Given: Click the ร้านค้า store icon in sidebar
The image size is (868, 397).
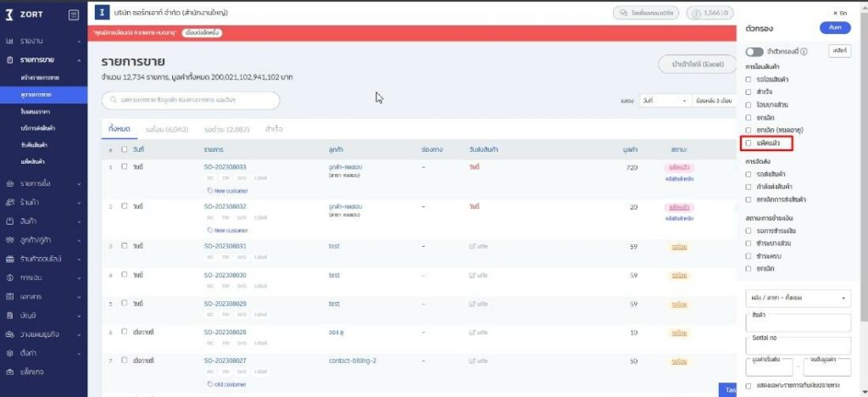Looking at the screenshot, I should click(9, 202).
